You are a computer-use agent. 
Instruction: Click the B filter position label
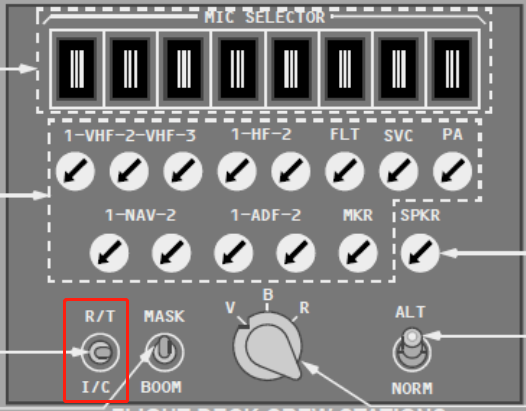click(268, 295)
